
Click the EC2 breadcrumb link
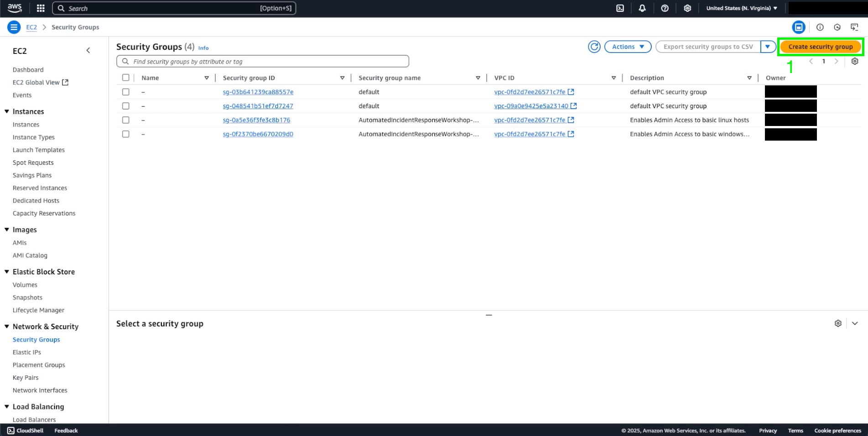pyautogui.click(x=31, y=27)
